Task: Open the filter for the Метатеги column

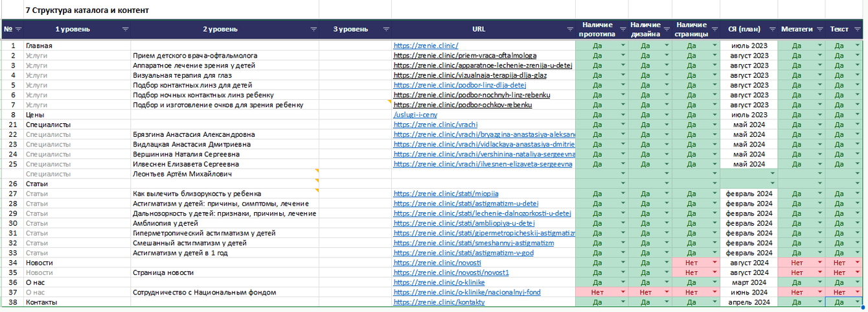Action: point(820,29)
